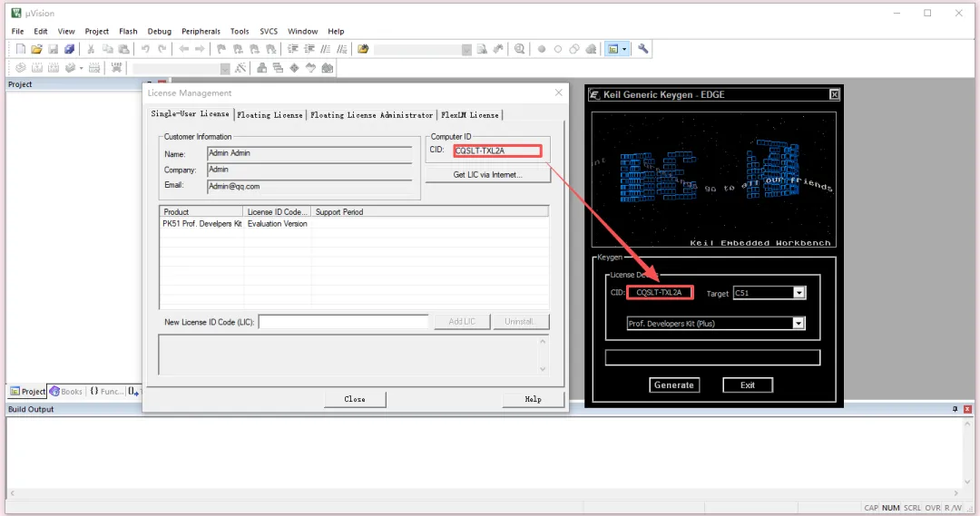Screen dimensions: 980x516
Task: Click the Window layout toolbar icon
Action: click(612, 49)
